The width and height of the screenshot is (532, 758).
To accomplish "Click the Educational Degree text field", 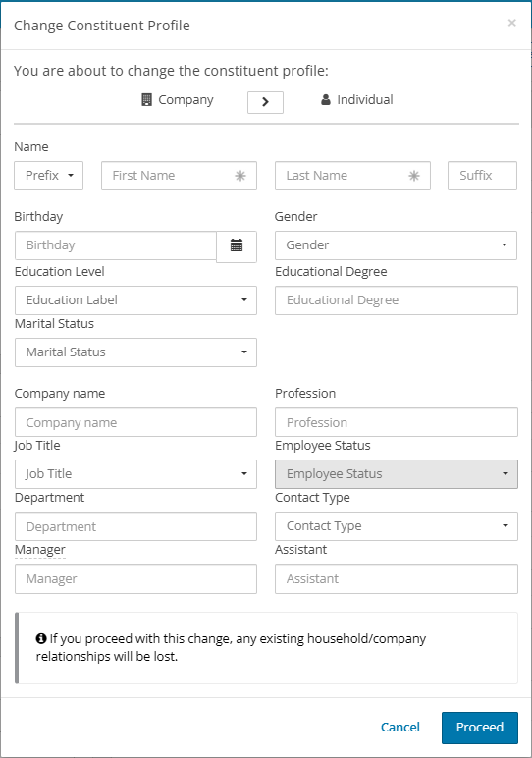I will tap(397, 300).
